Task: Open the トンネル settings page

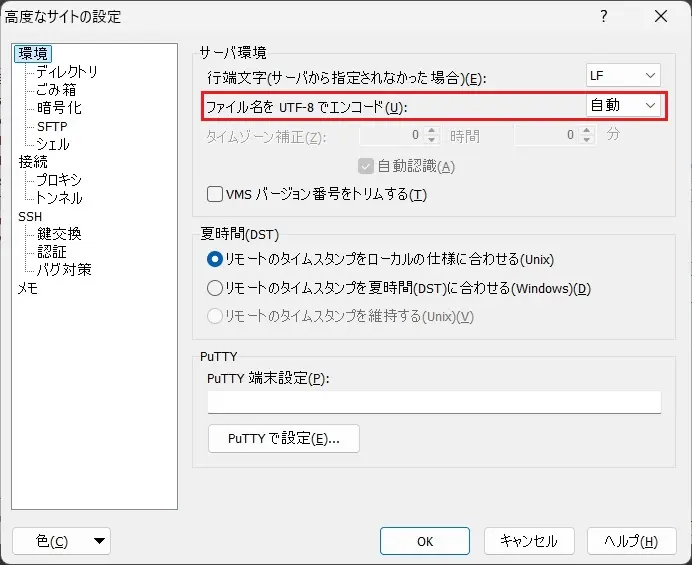Action: pos(59,198)
